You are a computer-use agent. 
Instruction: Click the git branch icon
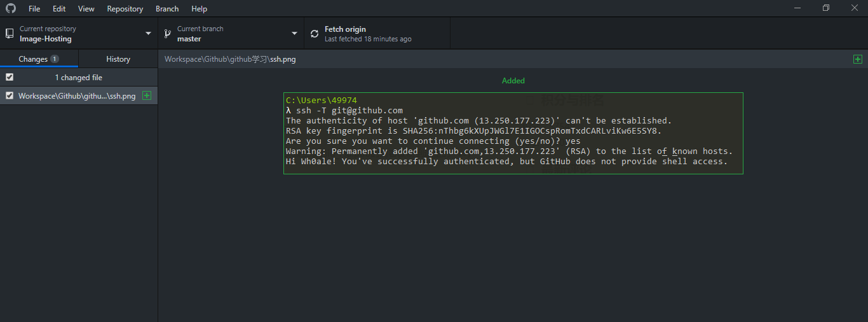pyautogui.click(x=167, y=34)
